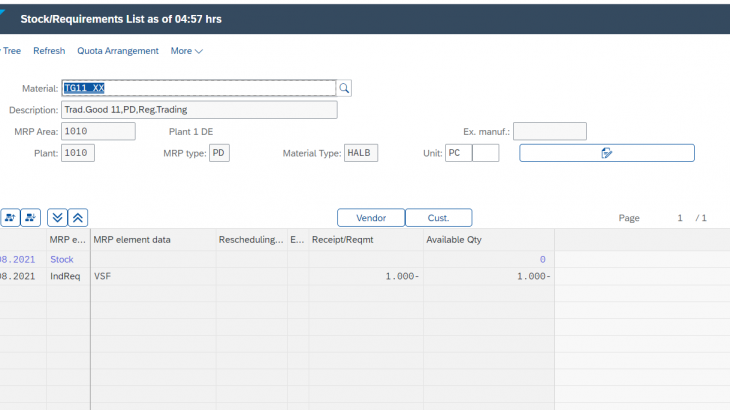Collapse all rows with the double-up arrow
Image resolution: width=730 pixels, height=410 pixels.
78,218
